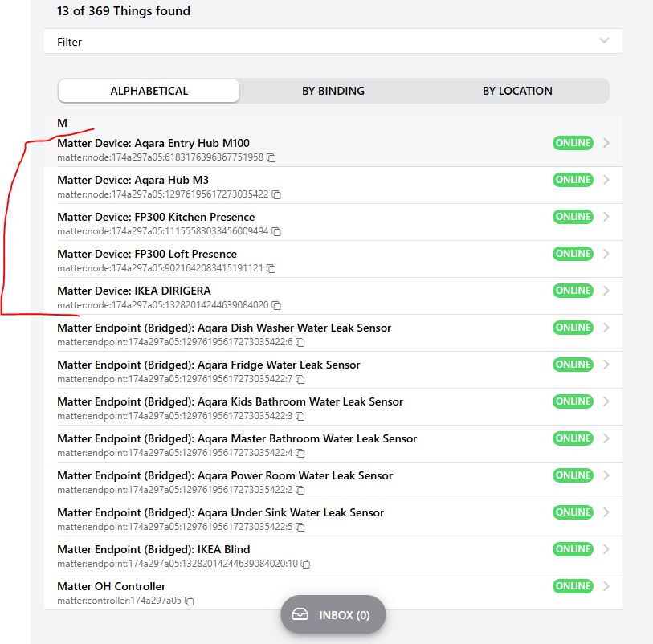Click the inbox tray icon
The height and width of the screenshot is (644, 653).
[300, 614]
